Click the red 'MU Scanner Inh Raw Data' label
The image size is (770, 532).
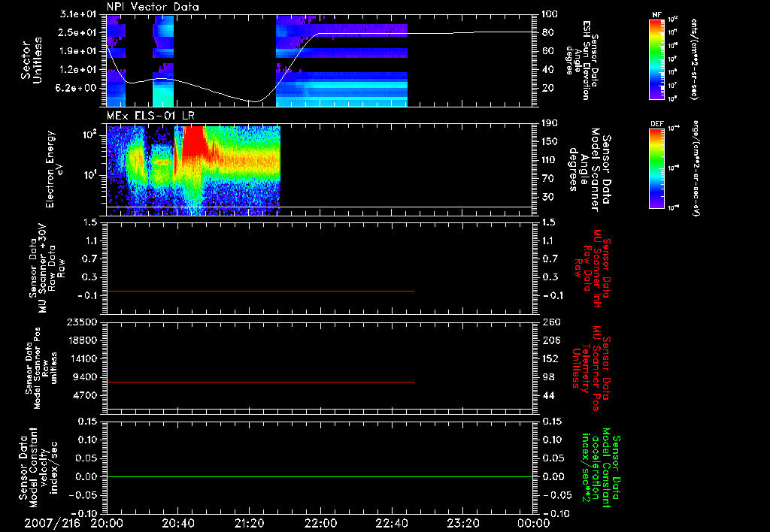[x=593, y=268]
